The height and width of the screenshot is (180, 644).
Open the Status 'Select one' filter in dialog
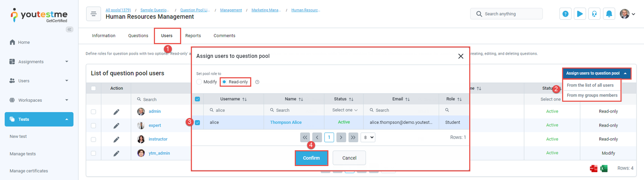click(344, 110)
